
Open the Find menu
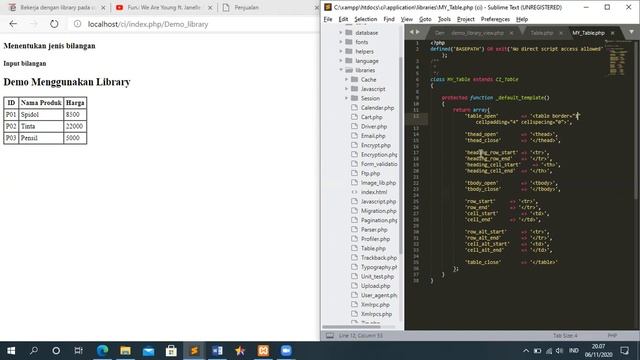click(389, 19)
